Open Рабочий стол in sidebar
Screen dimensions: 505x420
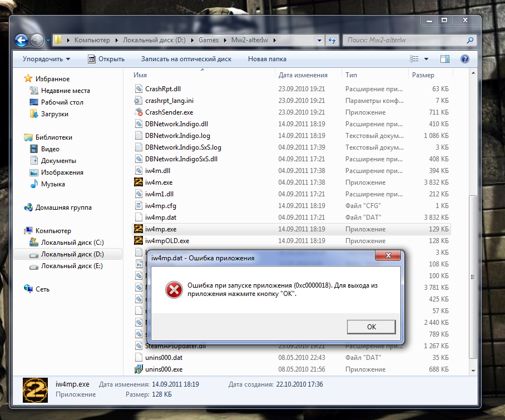[62, 102]
